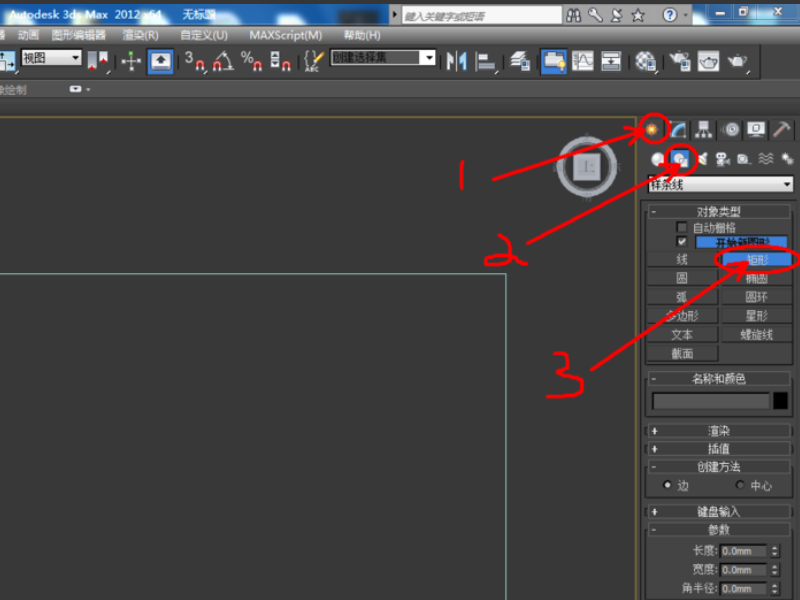The width and height of the screenshot is (800, 600).
Task: Enable the 自动栅格 checkbox
Action: pos(682,227)
